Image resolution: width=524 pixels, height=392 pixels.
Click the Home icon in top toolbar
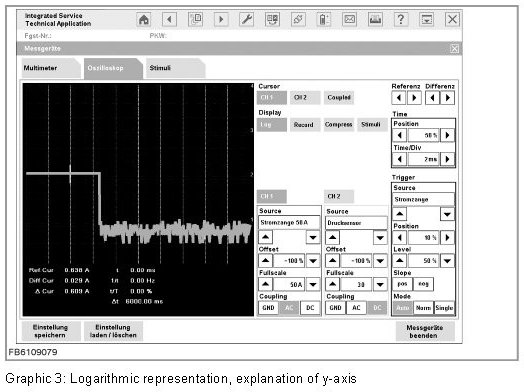coord(144,19)
